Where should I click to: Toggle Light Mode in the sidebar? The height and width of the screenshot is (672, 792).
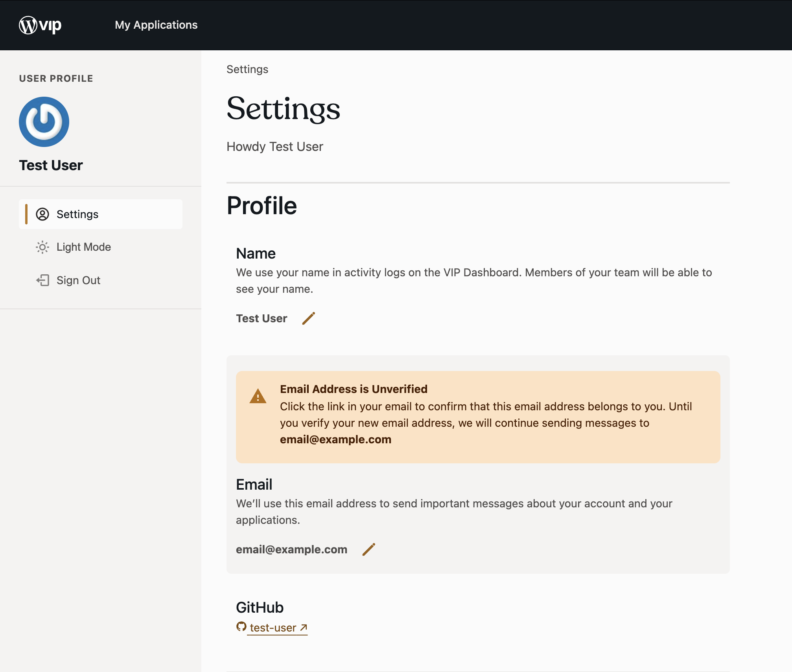(x=84, y=247)
